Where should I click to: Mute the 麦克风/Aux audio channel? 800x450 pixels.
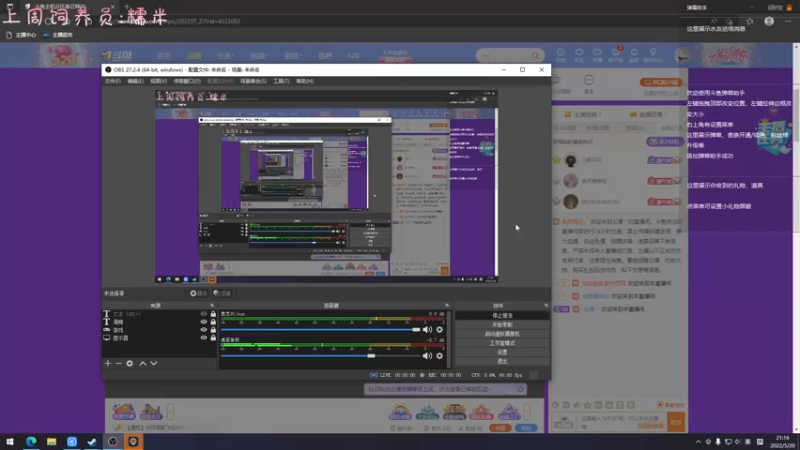point(427,330)
